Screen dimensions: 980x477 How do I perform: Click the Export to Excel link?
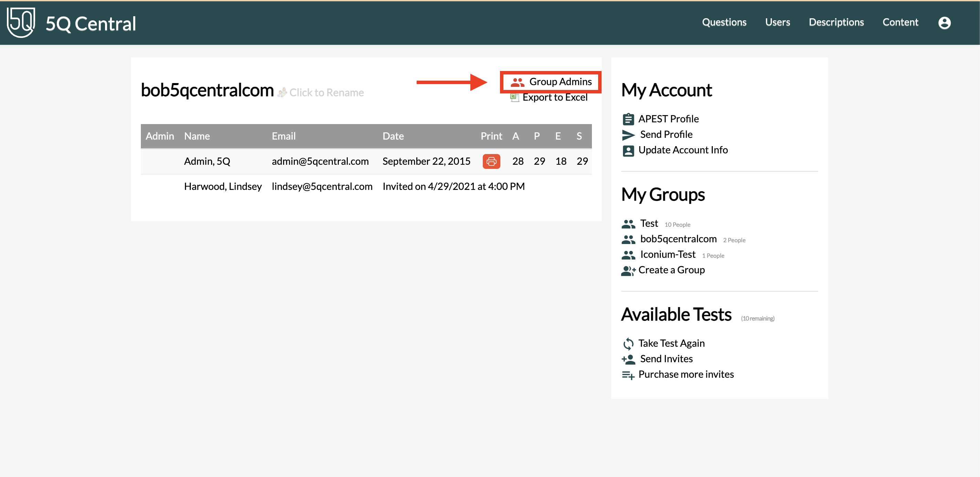[555, 98]
